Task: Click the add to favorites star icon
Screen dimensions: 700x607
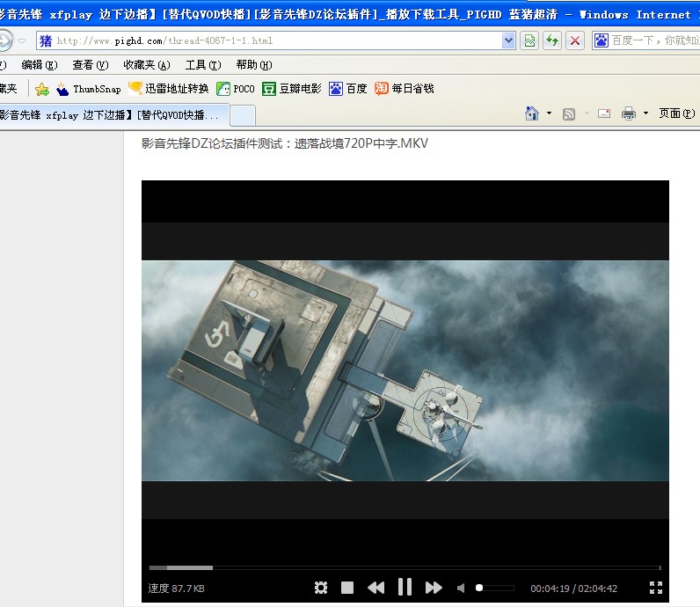Action: (42, 90)
